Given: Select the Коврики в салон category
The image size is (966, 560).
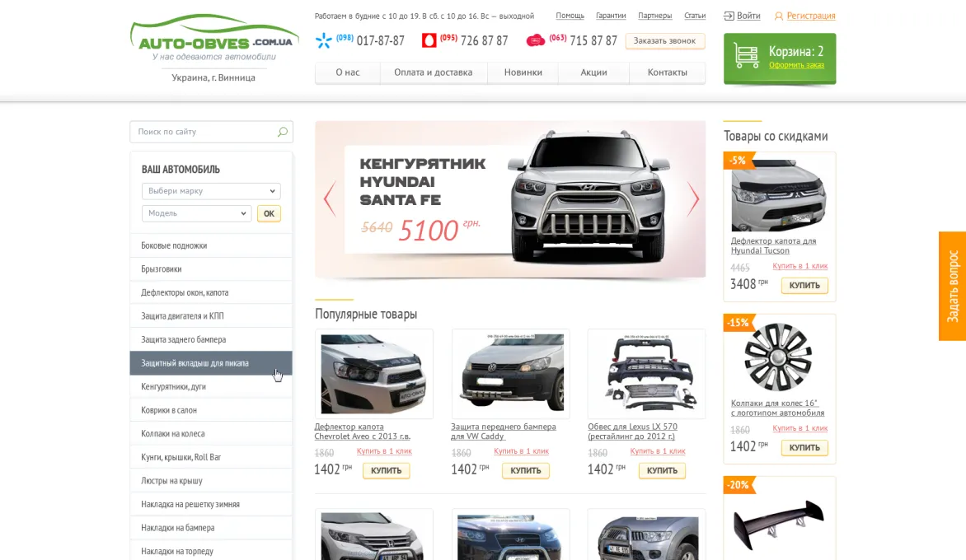Looking at the screenshot, I should (x=211, y=410).
